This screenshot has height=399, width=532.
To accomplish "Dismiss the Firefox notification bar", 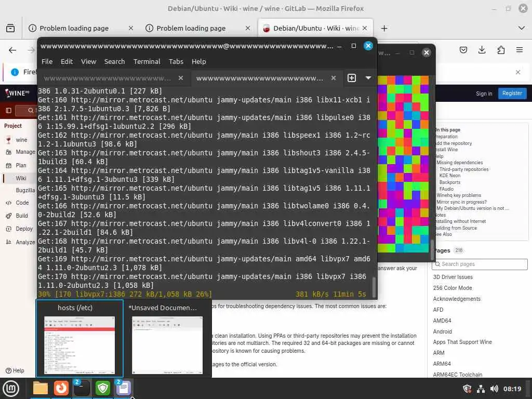I will click(518, 72).
